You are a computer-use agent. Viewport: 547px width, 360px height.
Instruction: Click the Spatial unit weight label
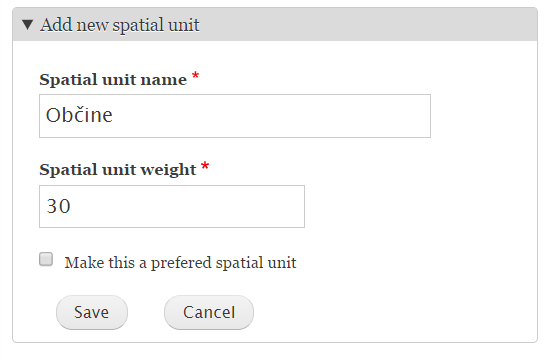tap(118, 170)
